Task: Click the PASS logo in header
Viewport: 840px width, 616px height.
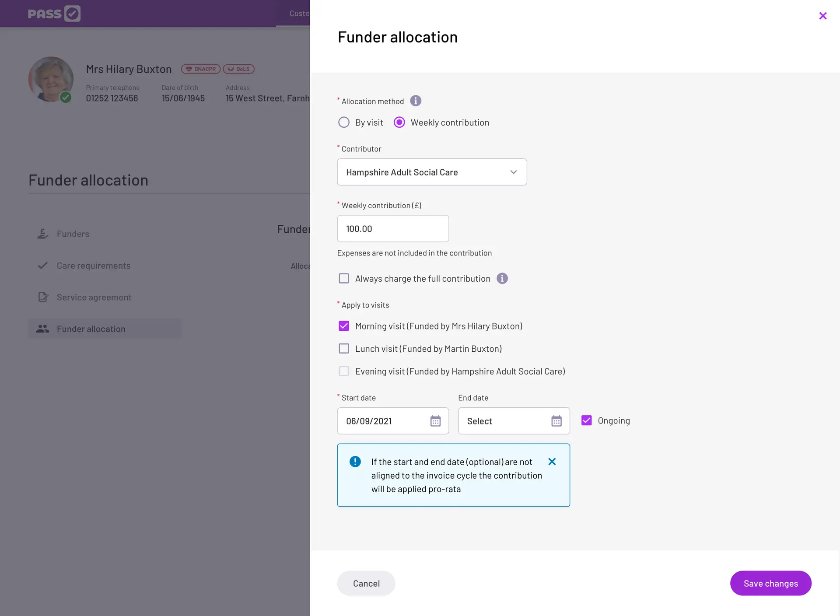Action: point(54,14)
